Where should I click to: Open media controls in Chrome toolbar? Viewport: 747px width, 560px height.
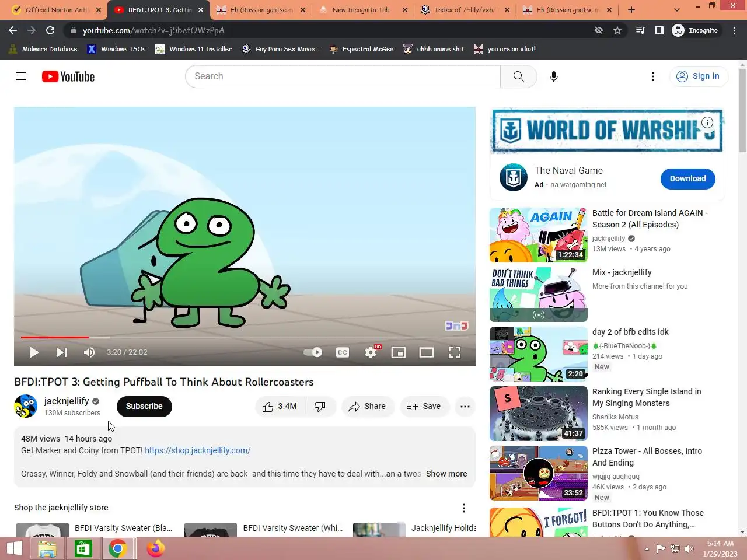pyautogui.click(x=641, y=30)
